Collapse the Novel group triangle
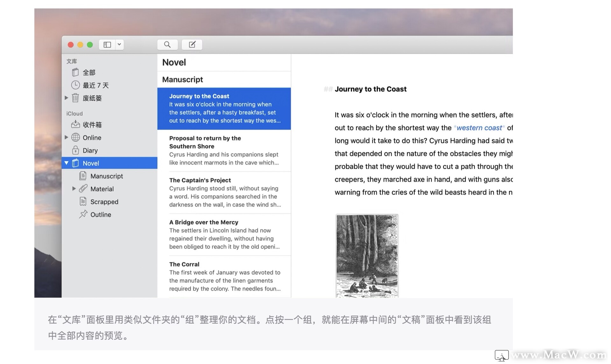The image size is (611, 364). pyautogui.click(x=66, y=163)
